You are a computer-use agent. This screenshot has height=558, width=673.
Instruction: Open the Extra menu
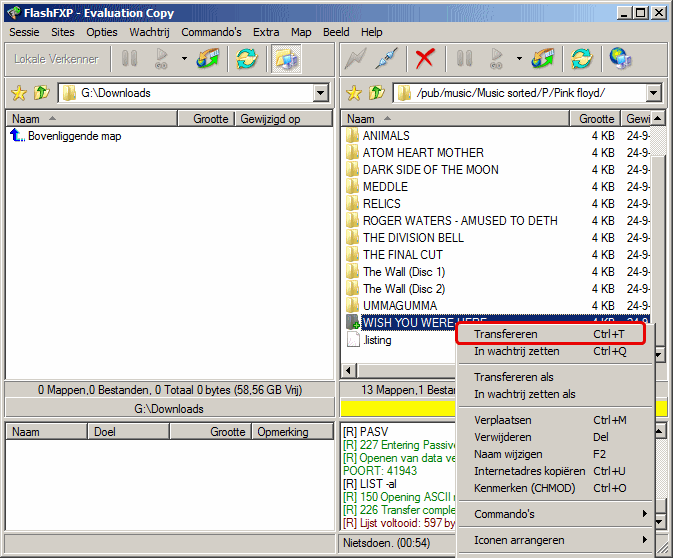tap(266, 32)
